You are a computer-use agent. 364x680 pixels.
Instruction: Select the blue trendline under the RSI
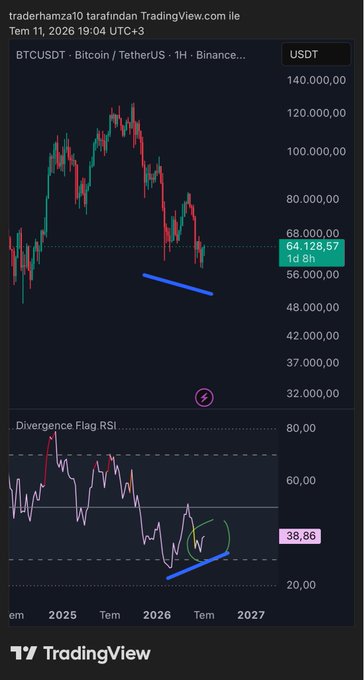click(197, 565)
